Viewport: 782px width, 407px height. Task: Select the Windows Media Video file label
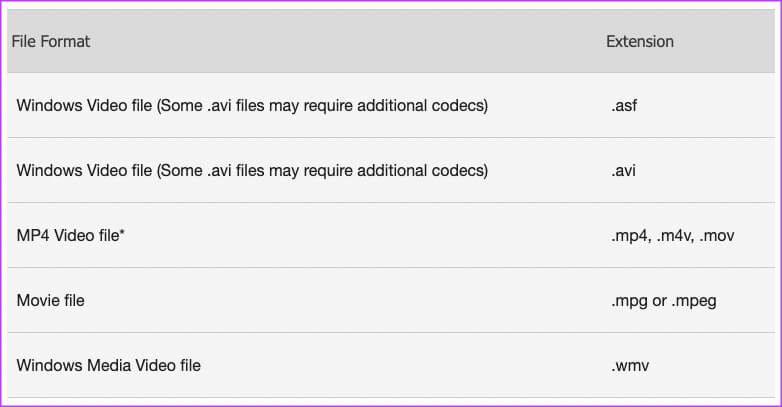click(109, 365)
